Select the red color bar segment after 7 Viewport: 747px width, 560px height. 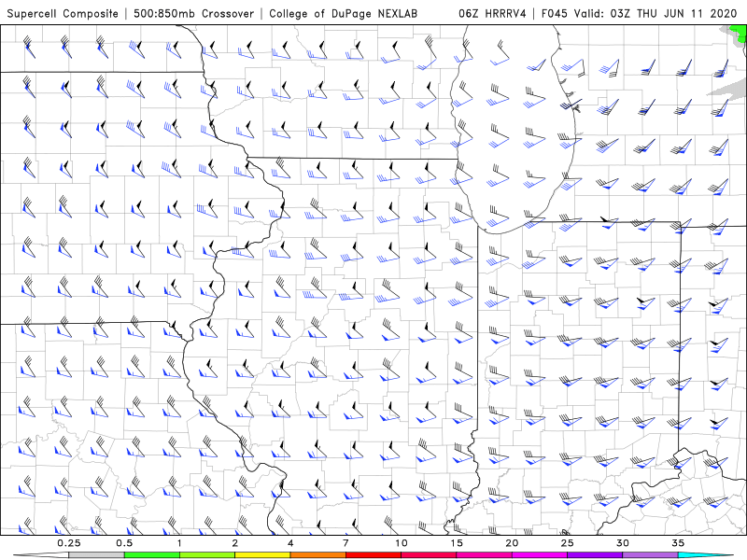point(373,555)
